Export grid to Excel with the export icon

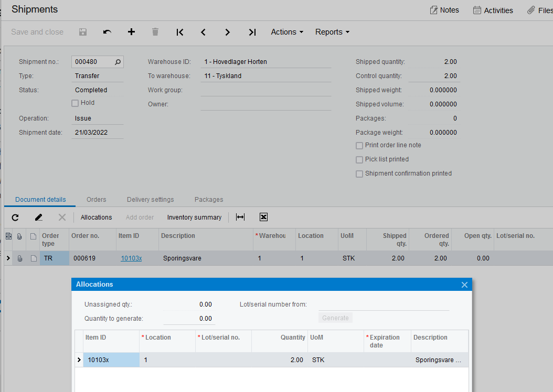(x=263, y=216)
